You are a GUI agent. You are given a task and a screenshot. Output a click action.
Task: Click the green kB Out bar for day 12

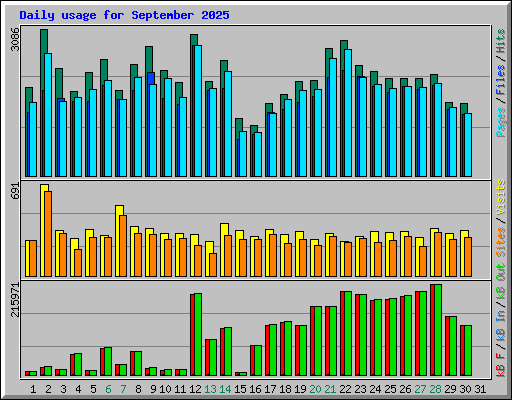point(198,335)
